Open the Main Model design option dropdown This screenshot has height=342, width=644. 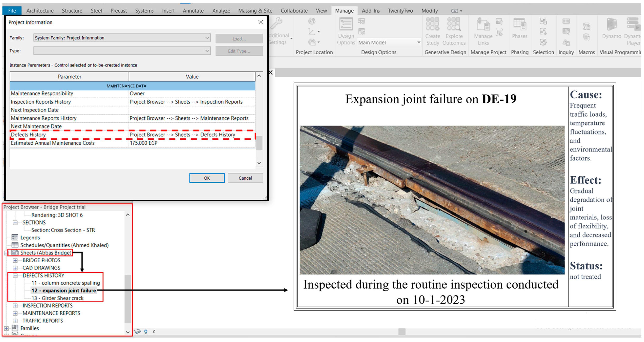coord(419,42)
